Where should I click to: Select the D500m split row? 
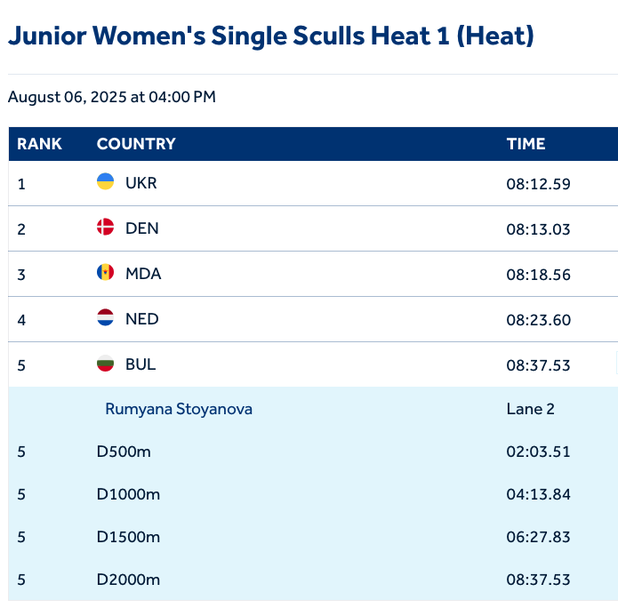click(123, 451)
